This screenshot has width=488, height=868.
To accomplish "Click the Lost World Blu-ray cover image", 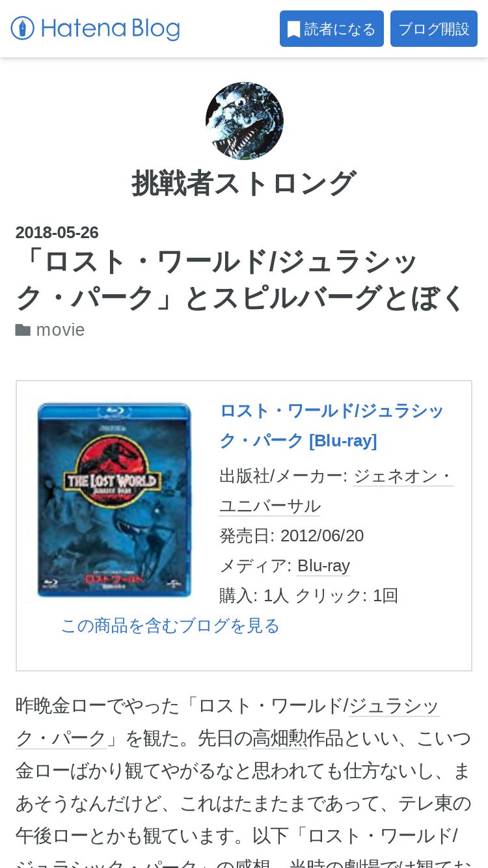I will coord(115,500).
